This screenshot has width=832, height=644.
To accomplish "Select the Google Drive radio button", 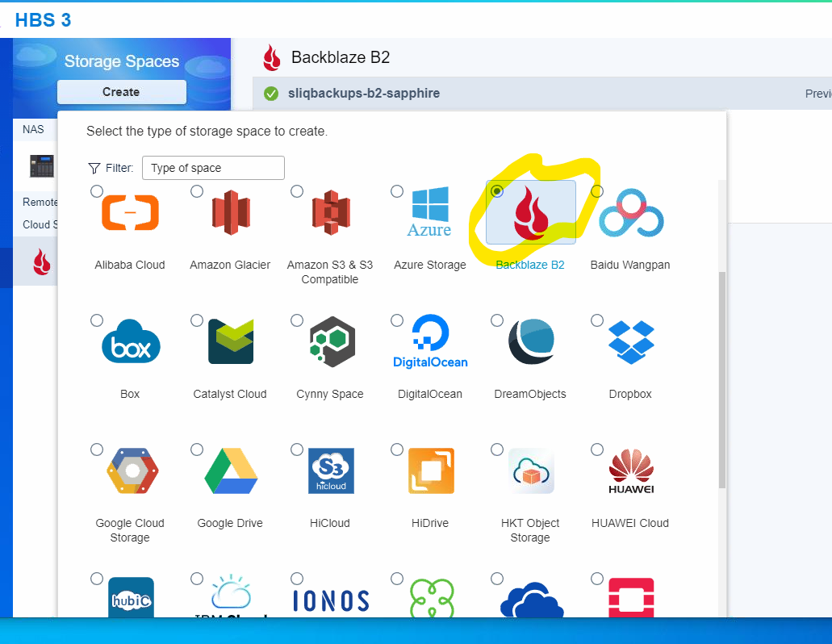I will (197, 450).
